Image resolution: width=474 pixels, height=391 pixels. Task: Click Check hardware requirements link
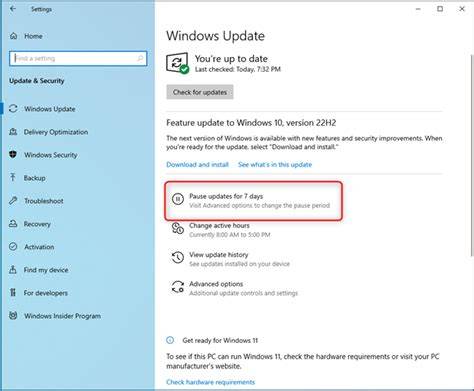coord(210,382)
